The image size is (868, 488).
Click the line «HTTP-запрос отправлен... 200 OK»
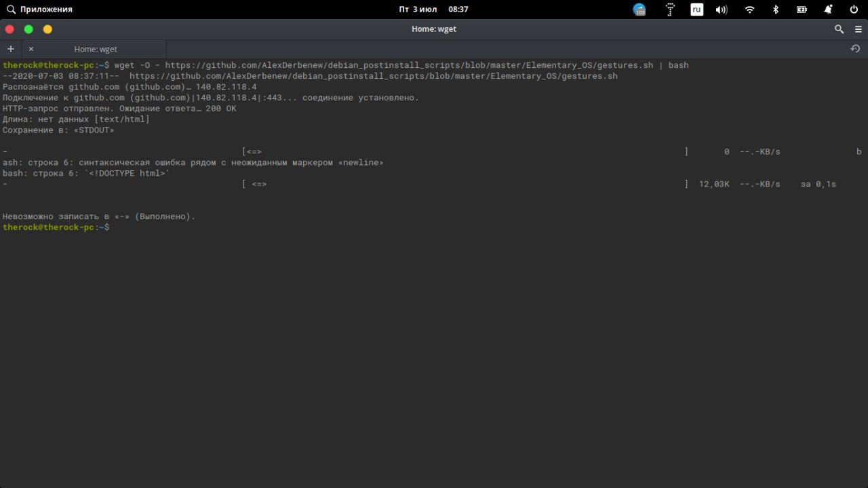119,109
